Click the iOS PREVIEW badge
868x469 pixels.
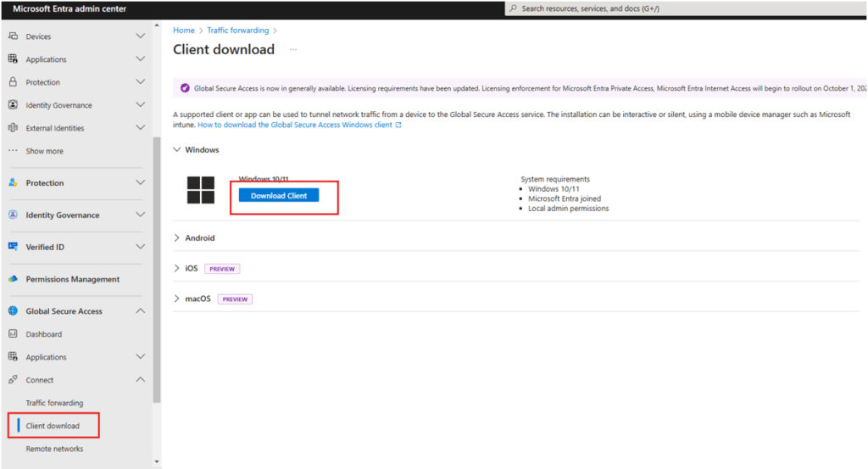222,269
